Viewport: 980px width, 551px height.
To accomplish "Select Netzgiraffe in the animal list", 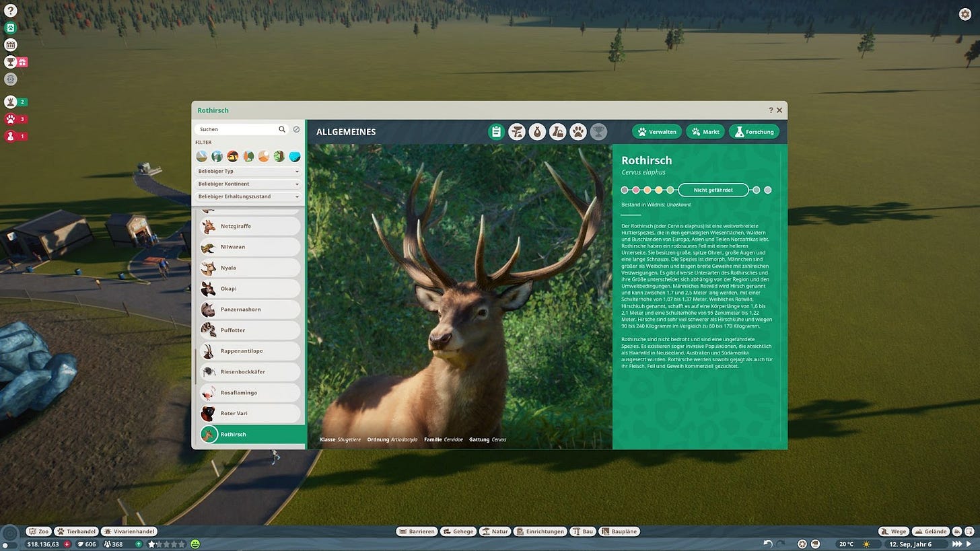I will point(250,226).
